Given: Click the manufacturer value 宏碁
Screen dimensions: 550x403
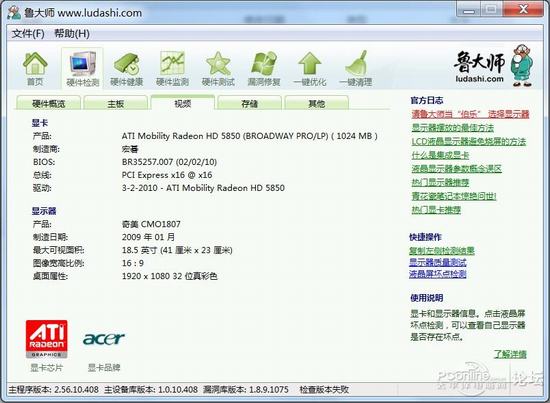Looking at the screenshot, I should pyautogui.click(x=130, y=149).
